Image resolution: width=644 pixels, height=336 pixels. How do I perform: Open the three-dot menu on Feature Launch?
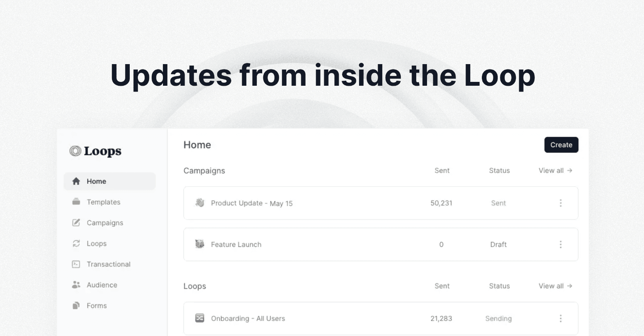(561, 244)
